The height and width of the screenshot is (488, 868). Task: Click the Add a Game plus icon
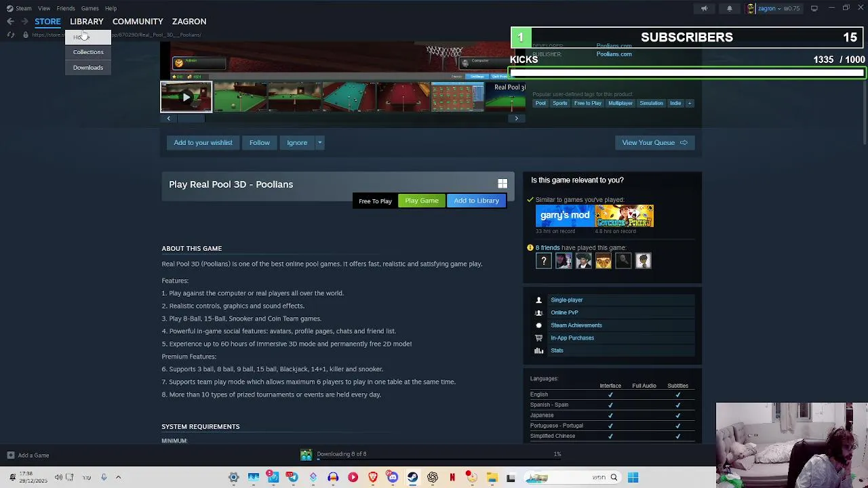pyautogui.click(x=10, y=455)
